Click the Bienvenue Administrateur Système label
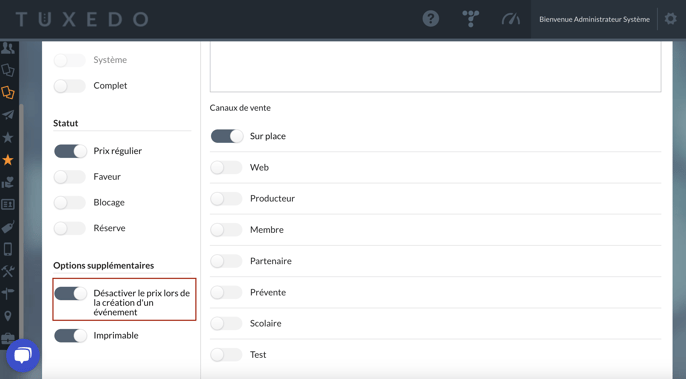This screenshot has height=379, width=686. [594, 19]
